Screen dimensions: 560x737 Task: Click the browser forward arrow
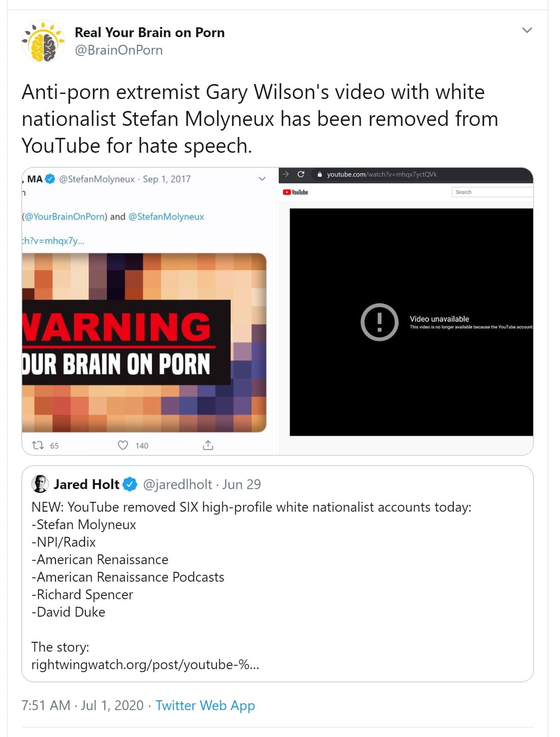pyautogui.click(x=286, y=174)
